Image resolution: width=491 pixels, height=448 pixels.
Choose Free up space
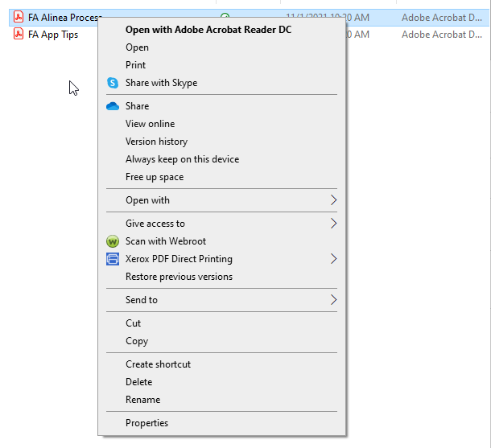(x=221, y=177)
